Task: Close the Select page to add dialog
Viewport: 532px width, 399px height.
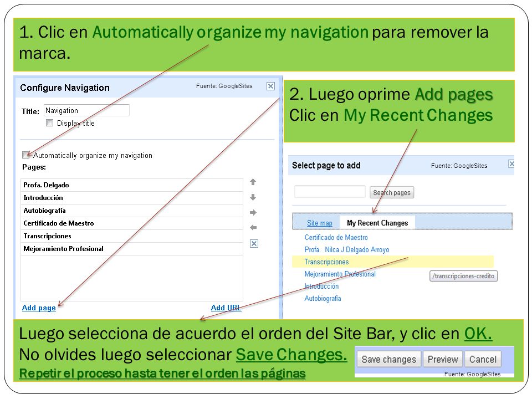Action: click(x=511, y=164)
